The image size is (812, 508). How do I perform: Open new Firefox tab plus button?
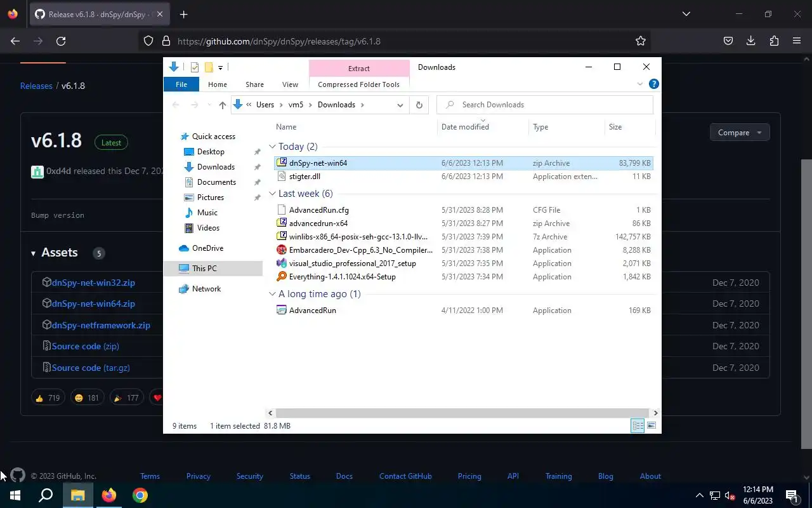click(x=183, y=15)
